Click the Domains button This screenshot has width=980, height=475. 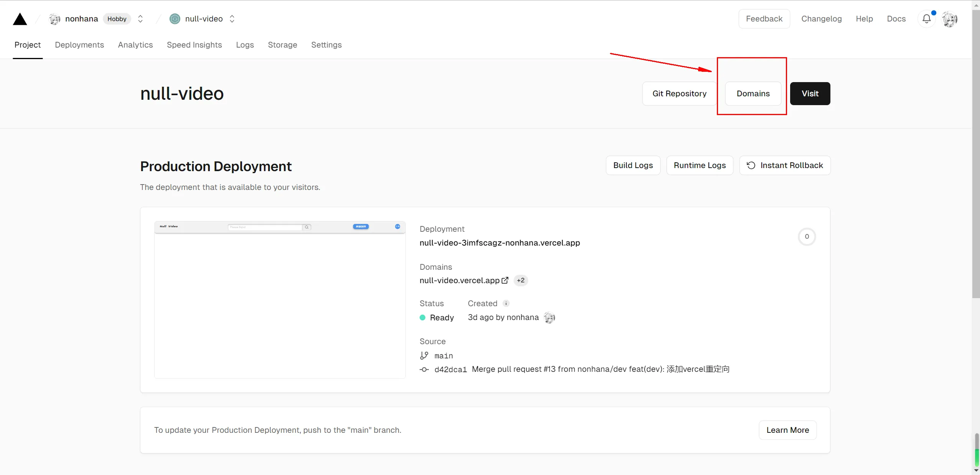(x=753, y=94)
